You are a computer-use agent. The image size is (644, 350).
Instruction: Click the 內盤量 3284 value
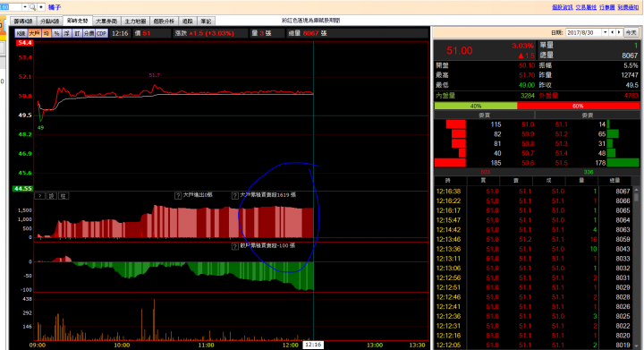(528, 96)
